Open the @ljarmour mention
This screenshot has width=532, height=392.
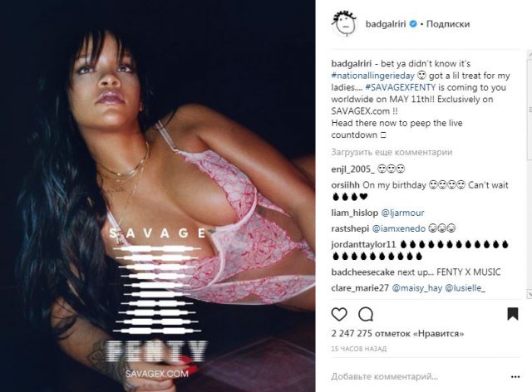point(402,213)
